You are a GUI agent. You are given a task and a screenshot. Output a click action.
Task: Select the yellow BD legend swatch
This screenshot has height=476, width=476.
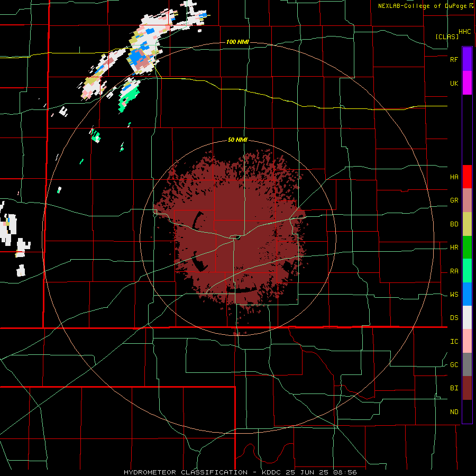pyautogui.click(x=467, y=224)
